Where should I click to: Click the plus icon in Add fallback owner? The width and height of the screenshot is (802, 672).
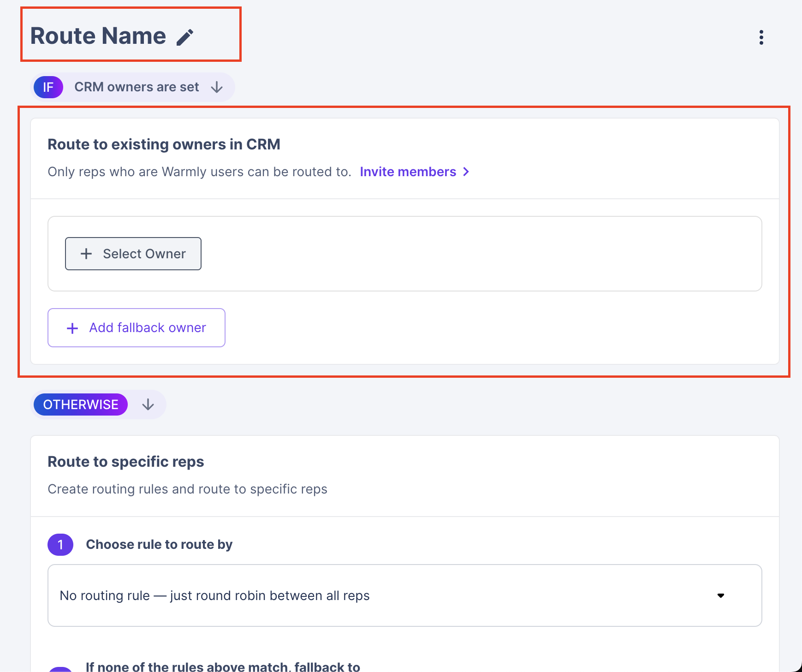[72, 328]
